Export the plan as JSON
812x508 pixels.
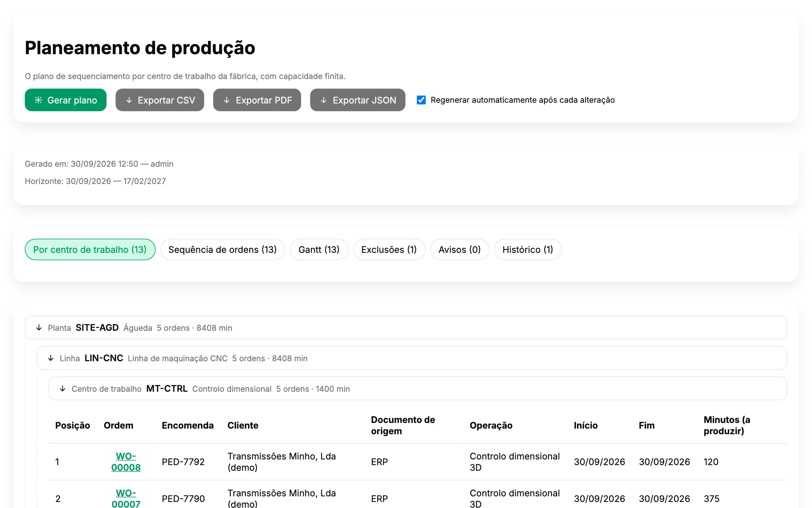tap(358, 100)
